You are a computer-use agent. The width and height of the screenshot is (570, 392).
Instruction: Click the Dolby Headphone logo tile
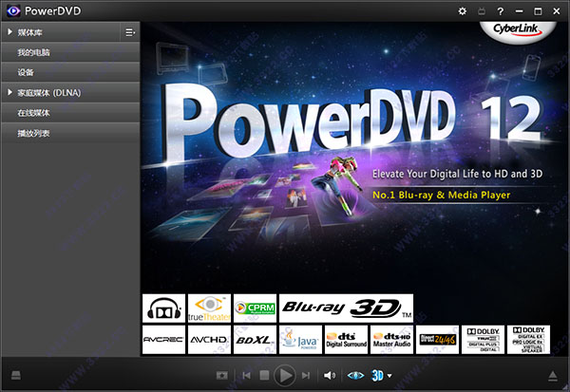[163, 308]
